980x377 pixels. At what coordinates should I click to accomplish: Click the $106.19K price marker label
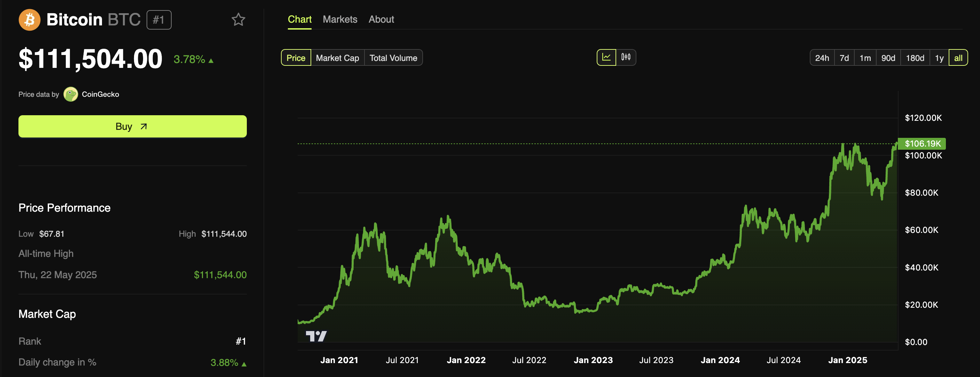(x=922, y=144)
